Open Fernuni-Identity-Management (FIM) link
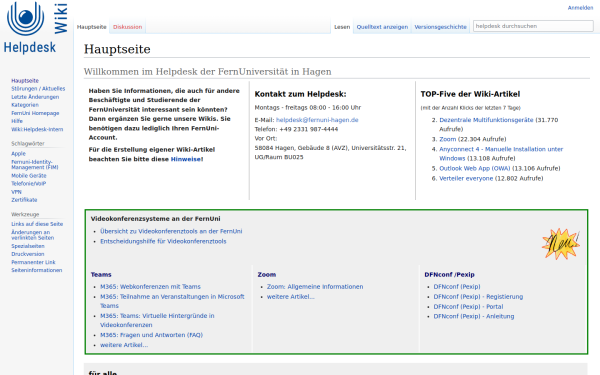600x375 pixels. point(34,165)
